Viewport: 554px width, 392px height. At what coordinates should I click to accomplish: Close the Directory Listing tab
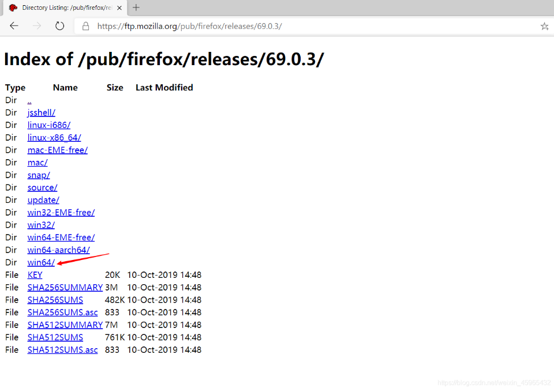(119, 8)
